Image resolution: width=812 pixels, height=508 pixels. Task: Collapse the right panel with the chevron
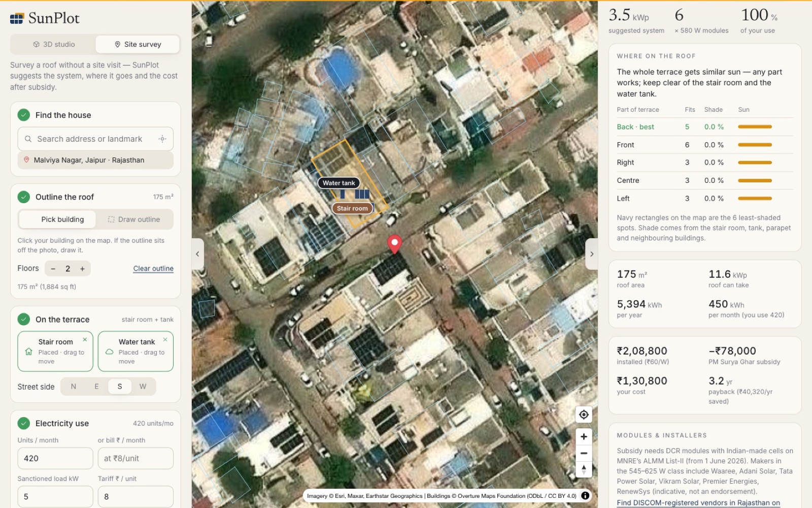[592, 254]
